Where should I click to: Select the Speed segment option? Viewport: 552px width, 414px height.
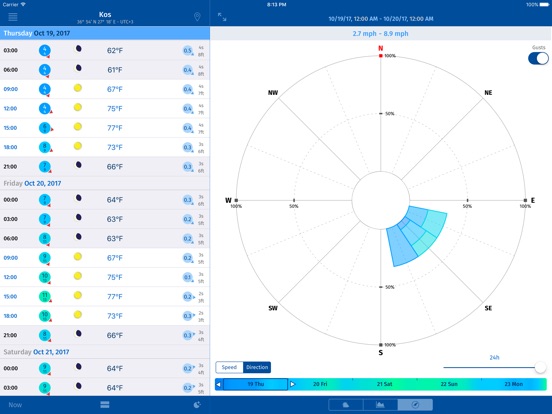coord(229,367)
